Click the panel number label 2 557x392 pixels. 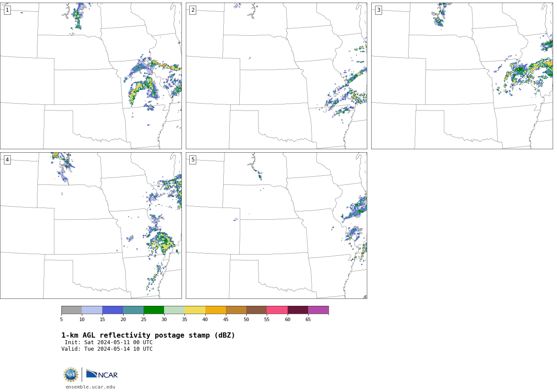pos(193,10)
